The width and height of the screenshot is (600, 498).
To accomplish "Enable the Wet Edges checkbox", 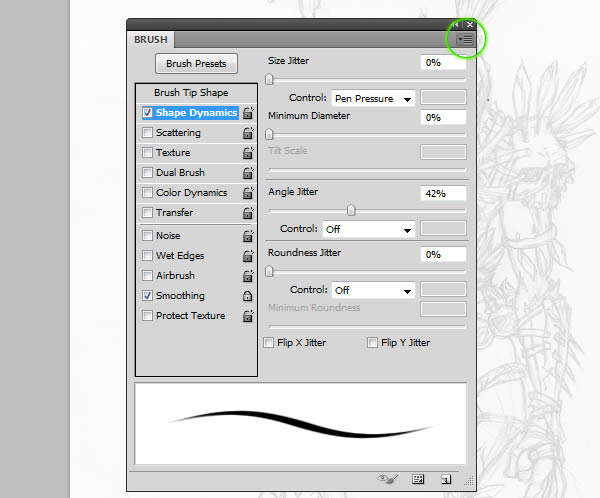I will (x=147, y=255).
